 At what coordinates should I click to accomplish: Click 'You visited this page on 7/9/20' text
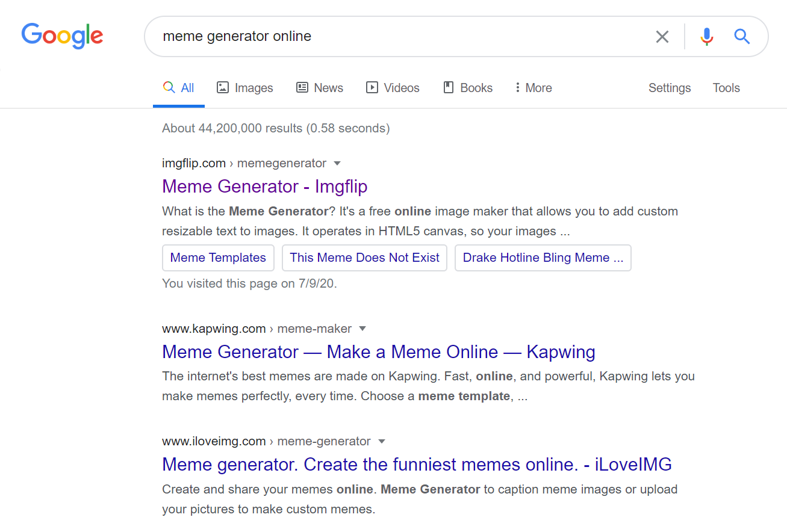(249, 283)
